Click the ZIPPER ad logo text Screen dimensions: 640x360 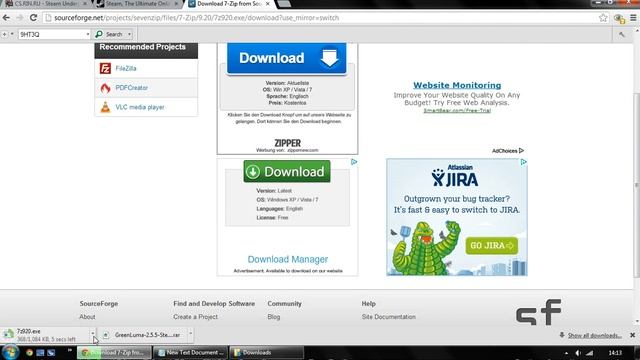288,143
